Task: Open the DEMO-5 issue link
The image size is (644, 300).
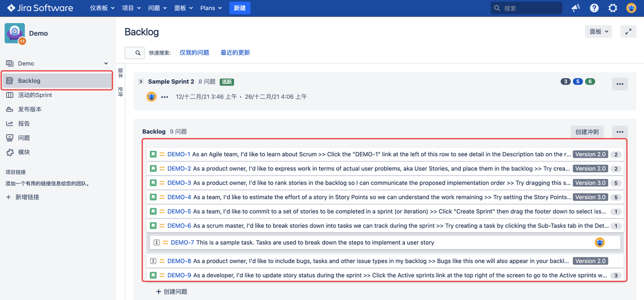Action: click(x=179, y=212)
